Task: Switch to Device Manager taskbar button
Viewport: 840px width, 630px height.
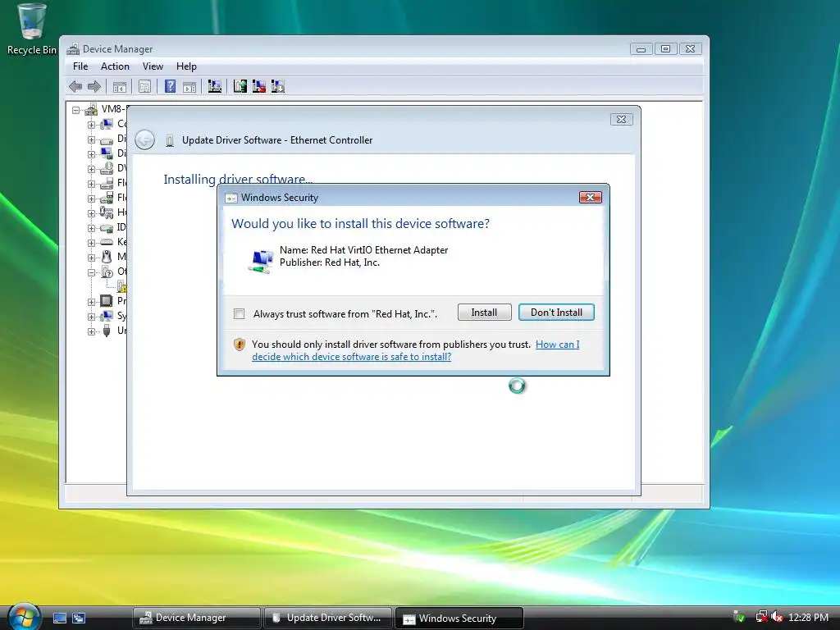Action: pos(196,618)
